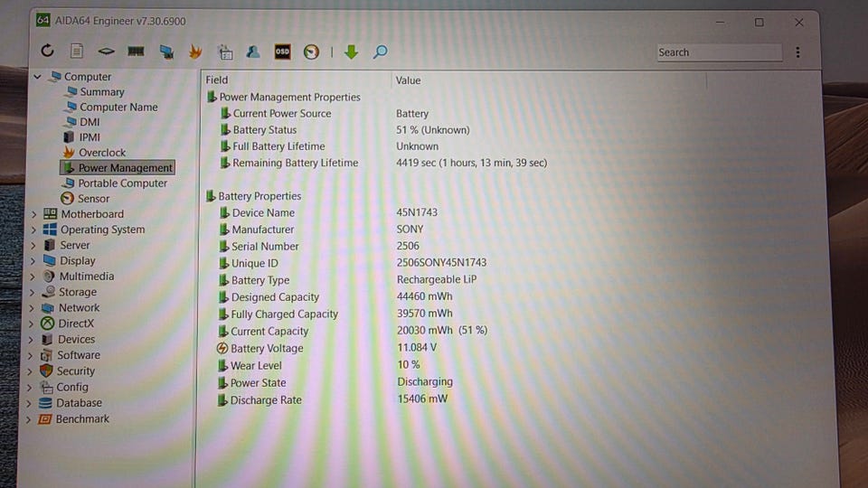Open the IPMI tree item
The image size is (868, 488).
(x=90, y=136)
